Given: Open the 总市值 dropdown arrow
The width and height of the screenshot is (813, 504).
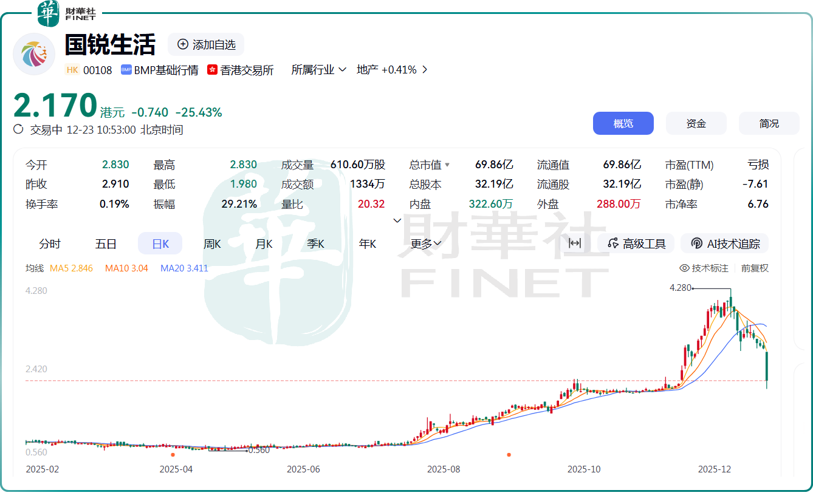Looking at the screenshot, I should click(x=448, y=165).
